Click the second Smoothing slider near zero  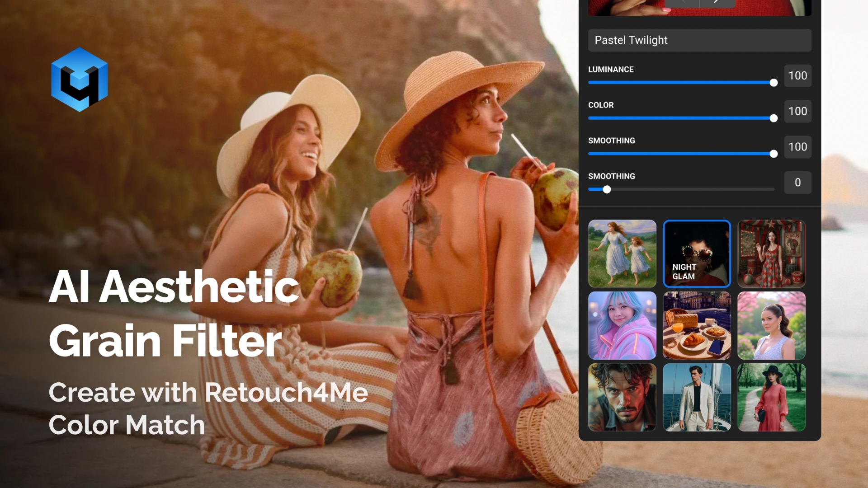tap(607, 189)
